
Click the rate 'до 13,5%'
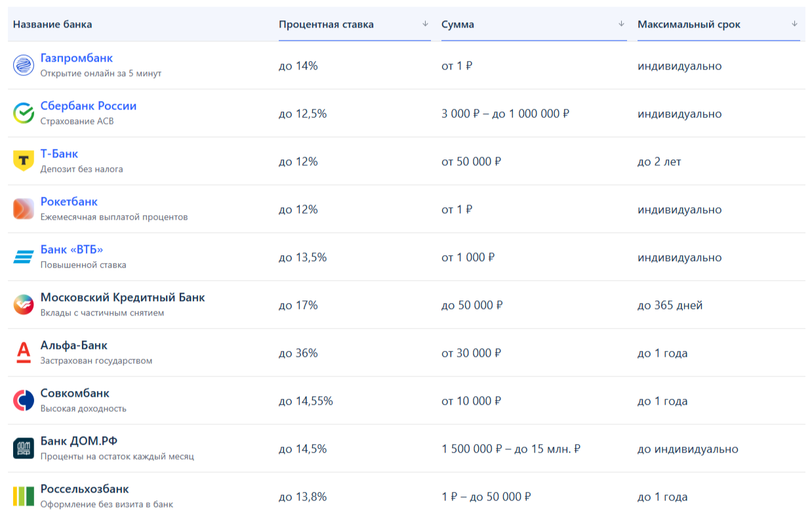point(302,257)
